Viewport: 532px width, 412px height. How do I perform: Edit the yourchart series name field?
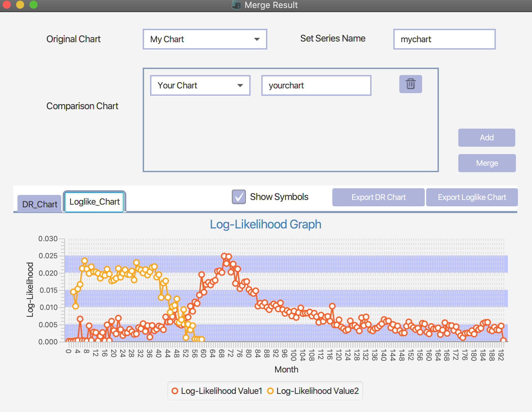[x=316, y=85]
